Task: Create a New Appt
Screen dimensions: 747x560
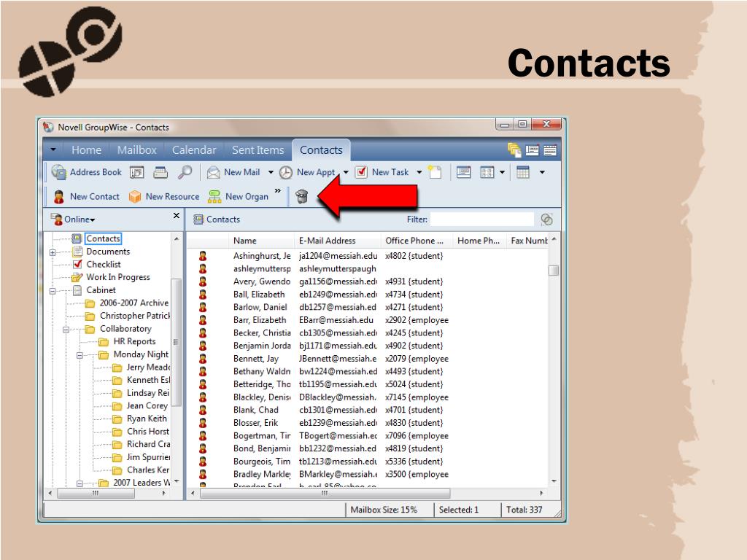Action: point(307,172)
